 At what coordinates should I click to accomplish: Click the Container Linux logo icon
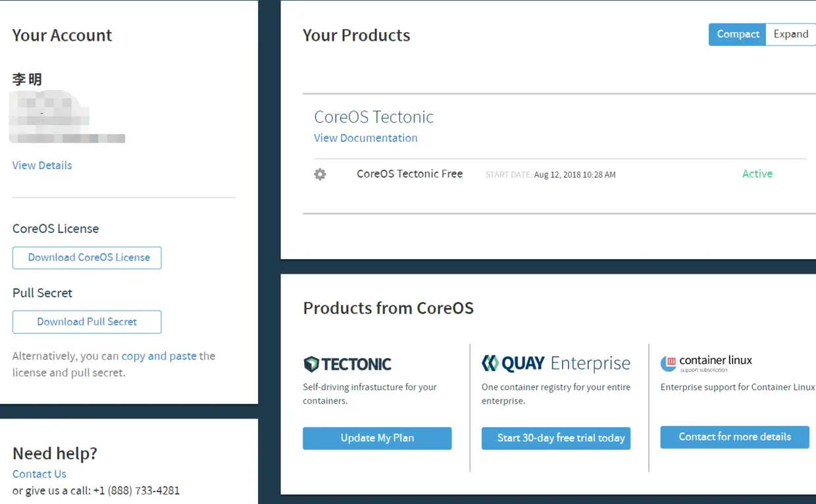coord(669,363)
